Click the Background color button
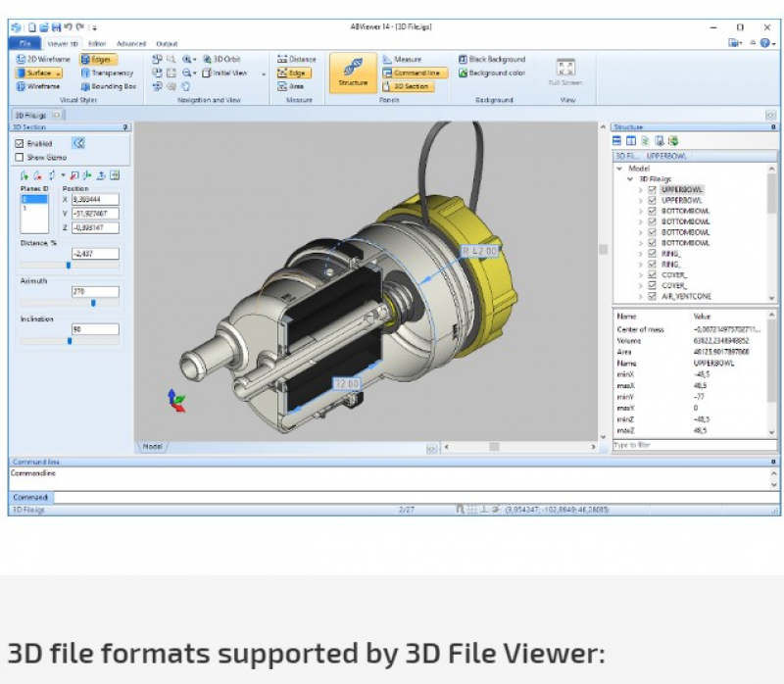 [492, 73]
